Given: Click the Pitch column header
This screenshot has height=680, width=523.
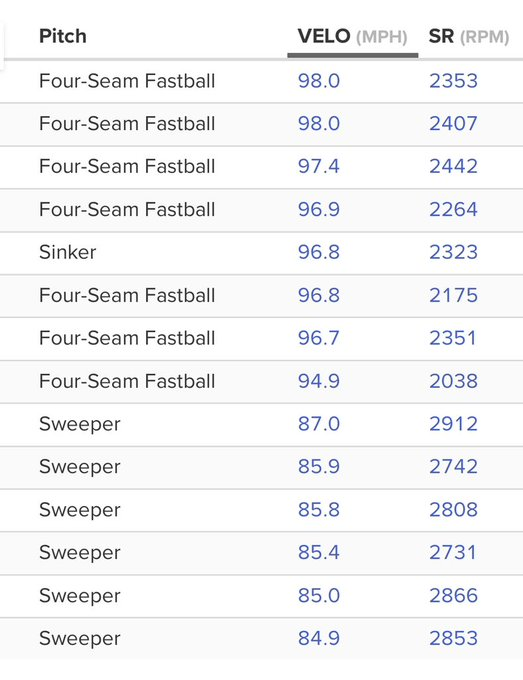Looking at the screenshot, I should [x=63, y=36].
